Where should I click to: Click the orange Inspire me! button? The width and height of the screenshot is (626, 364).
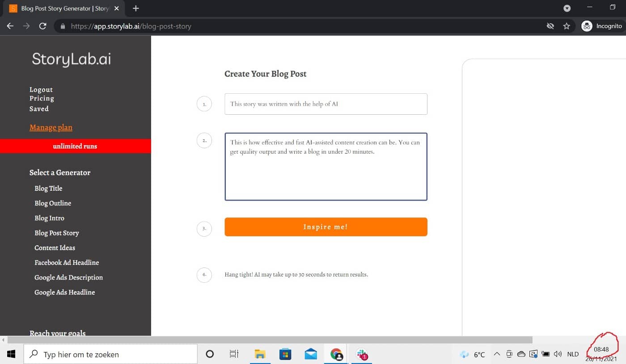pyautogui.click(x=326, y=227)
